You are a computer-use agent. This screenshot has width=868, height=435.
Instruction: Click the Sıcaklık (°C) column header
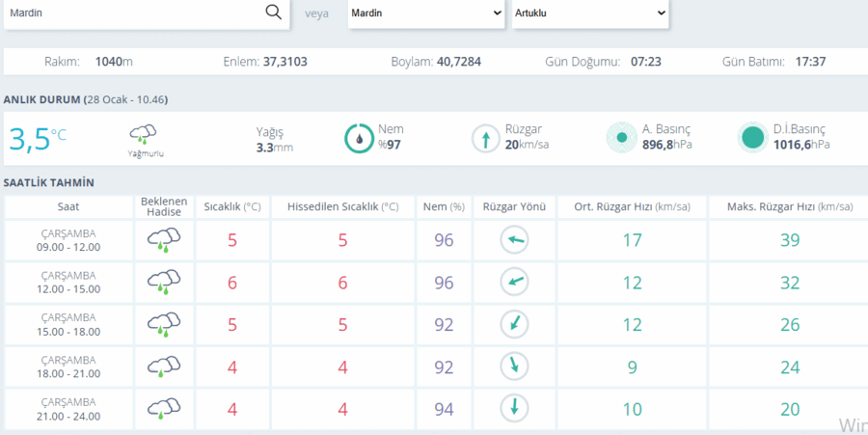pos(231,207)
